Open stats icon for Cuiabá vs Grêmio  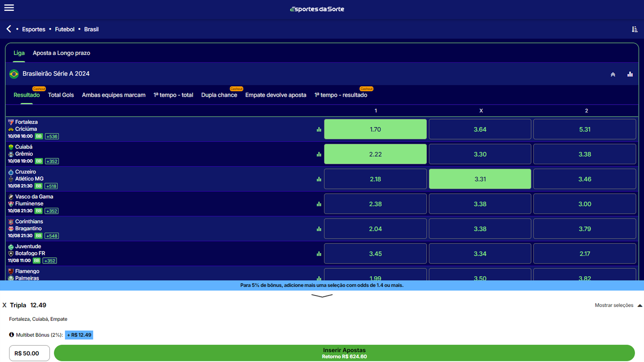click(319, 154)
